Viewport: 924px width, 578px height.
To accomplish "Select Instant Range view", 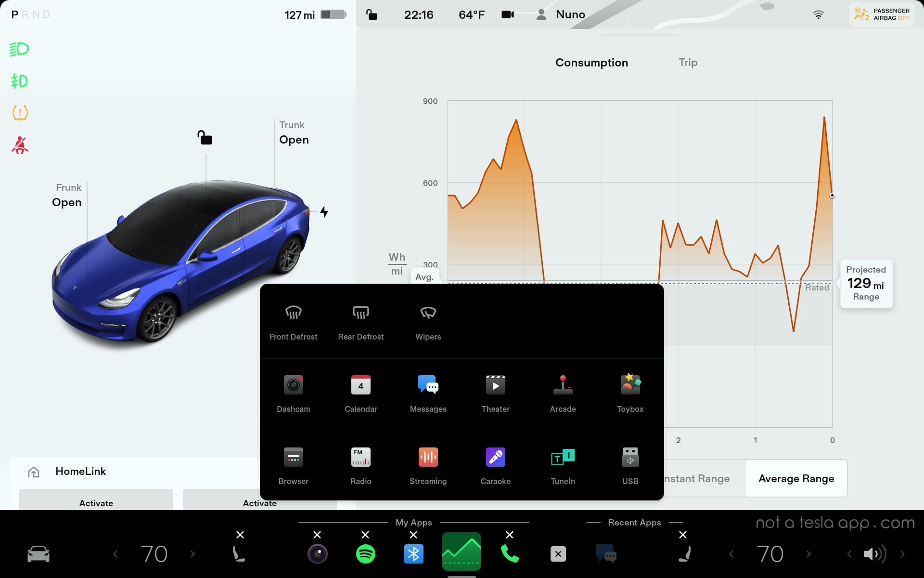I will [694, 478].
